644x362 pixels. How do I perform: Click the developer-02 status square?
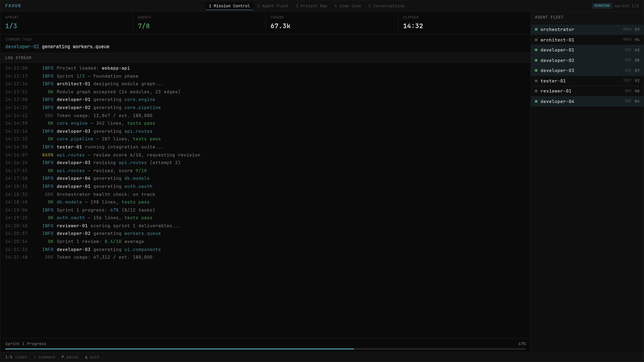536,60
